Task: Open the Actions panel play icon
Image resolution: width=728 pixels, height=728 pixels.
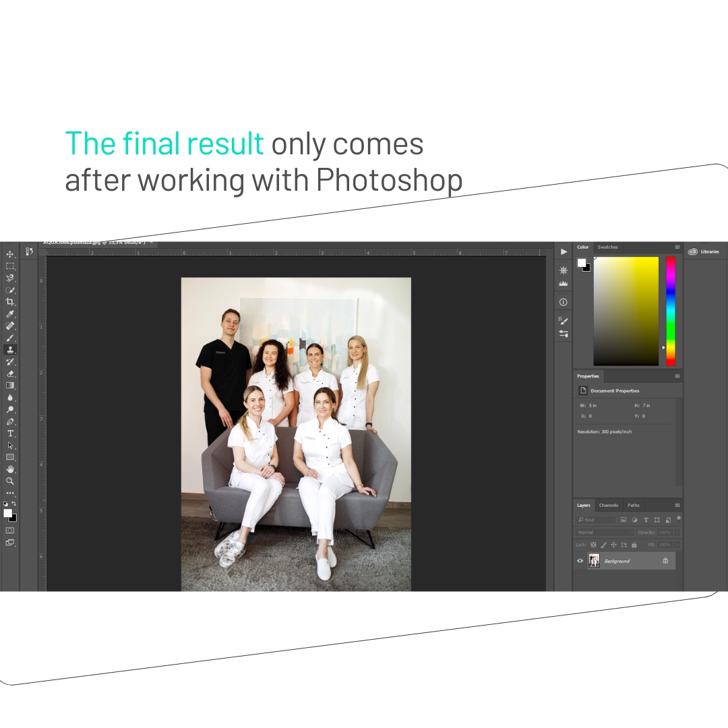Action: [x=563, y=251]
